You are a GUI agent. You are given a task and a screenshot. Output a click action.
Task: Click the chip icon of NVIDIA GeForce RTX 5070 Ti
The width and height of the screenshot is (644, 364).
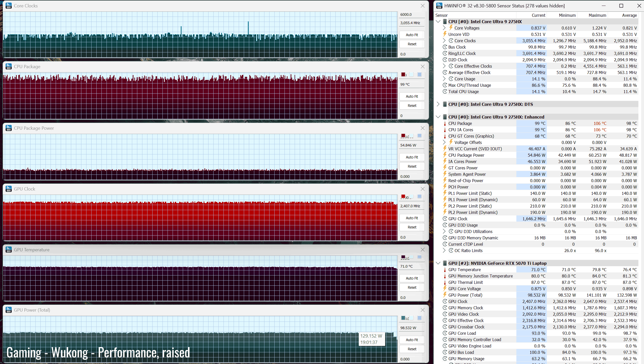[x=445, y=263]
